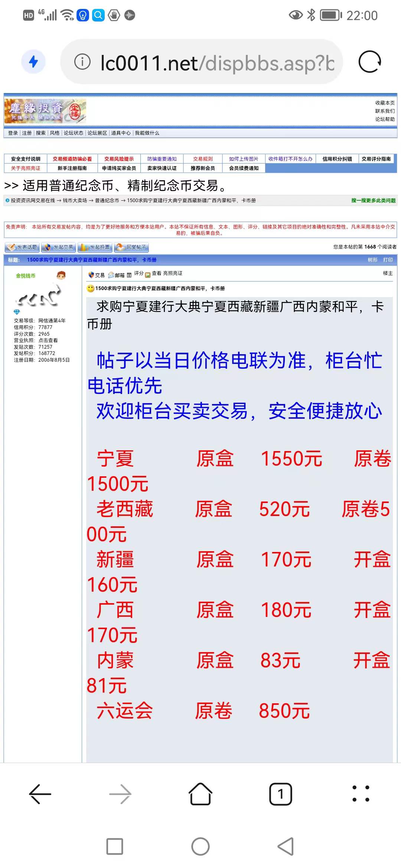
Task: Open 卖家快速认证 link
Action: coord(162,168)
